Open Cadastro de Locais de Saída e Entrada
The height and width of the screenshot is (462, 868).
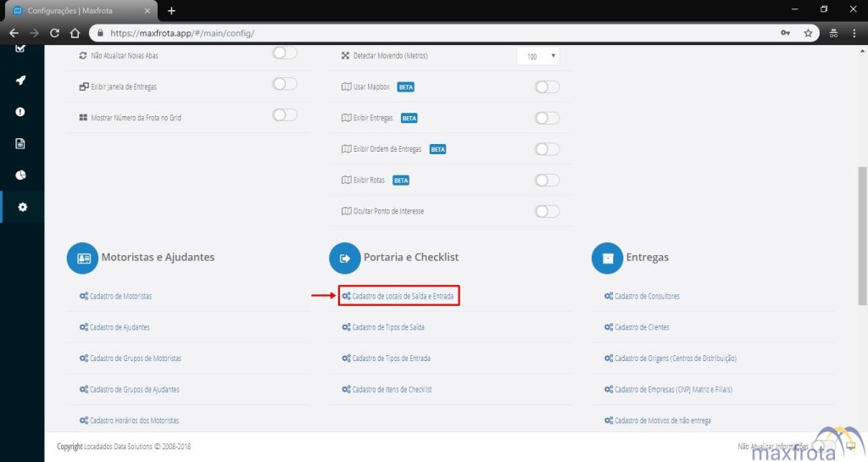pos(398,296)
